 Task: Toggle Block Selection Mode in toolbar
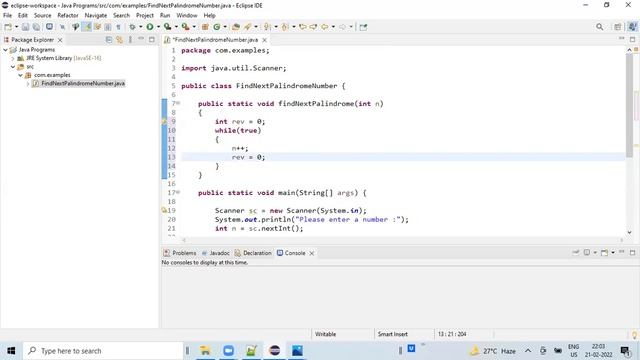click(x=108, y=27)
